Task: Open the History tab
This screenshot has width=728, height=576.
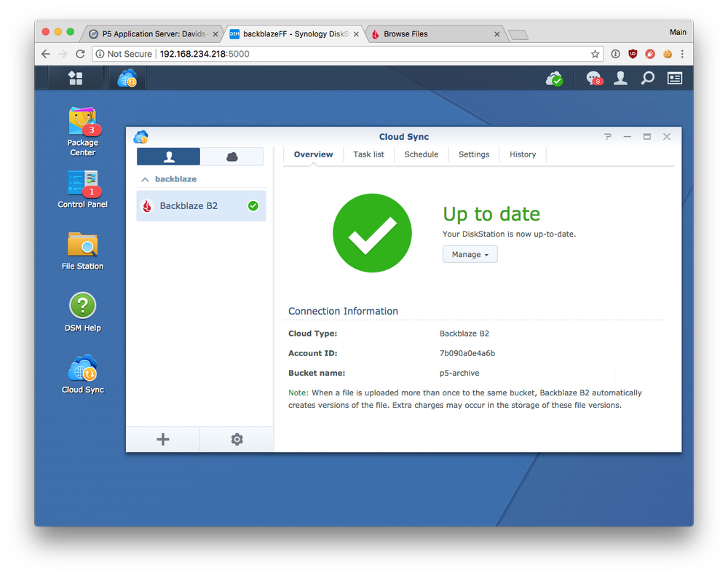Action: pyautogui.click(x=523, y=154)
